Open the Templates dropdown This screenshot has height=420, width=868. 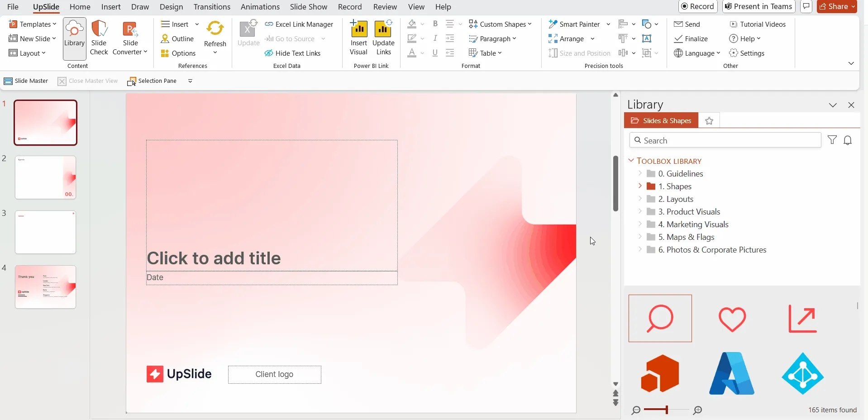[x=33, y=24]
